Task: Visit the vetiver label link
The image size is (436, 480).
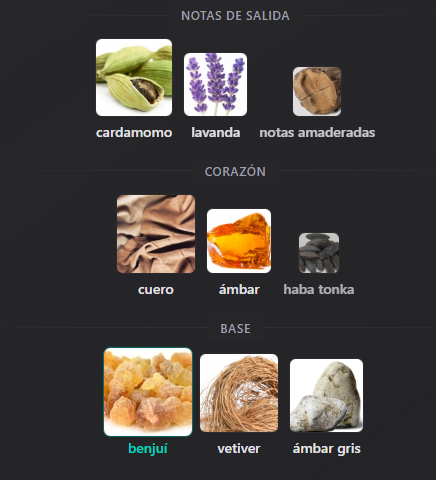Action: [239, 449]
